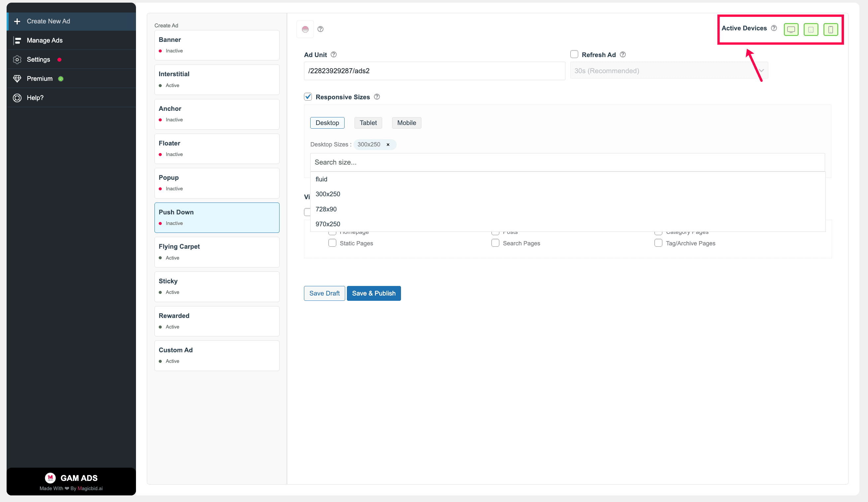Click the Ad Unit help icon
This screenshot has width=868, height=502.
click(333, 54)
